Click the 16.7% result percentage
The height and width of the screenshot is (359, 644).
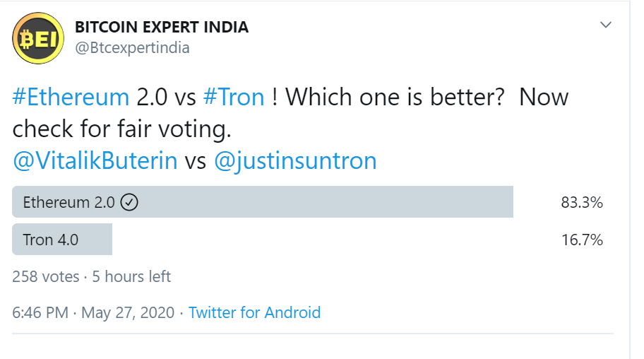[582, 240]
